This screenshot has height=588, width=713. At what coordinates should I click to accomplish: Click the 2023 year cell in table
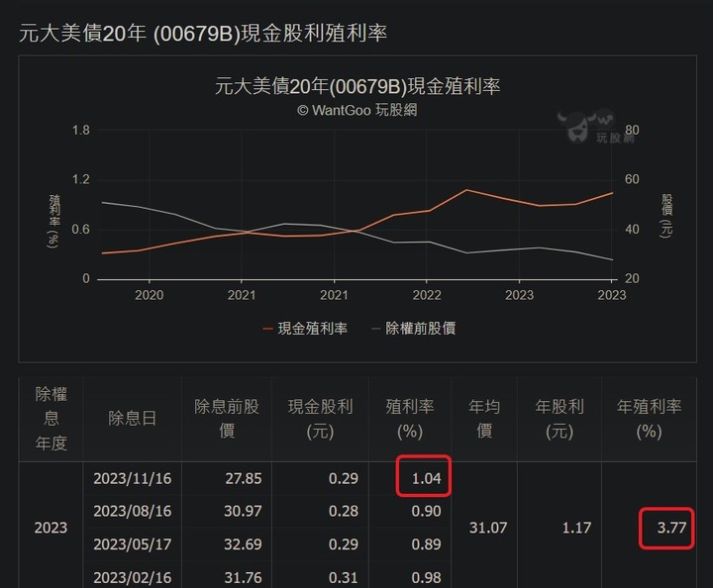pyautogui.click(x=51, y=528)
